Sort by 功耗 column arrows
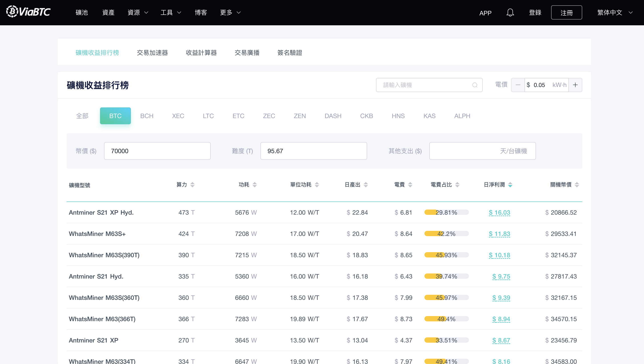This screenshot has height=364, width=644. 254,185
